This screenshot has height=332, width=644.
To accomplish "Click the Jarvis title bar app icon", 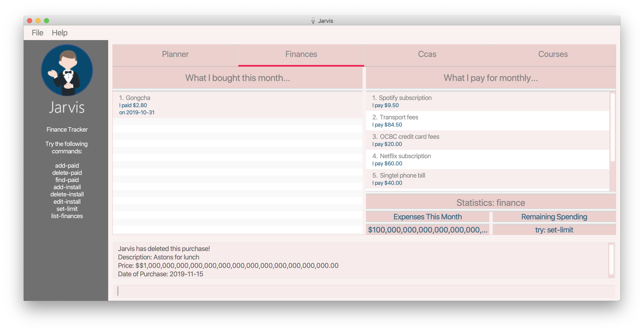I will [x=313, y=21].
